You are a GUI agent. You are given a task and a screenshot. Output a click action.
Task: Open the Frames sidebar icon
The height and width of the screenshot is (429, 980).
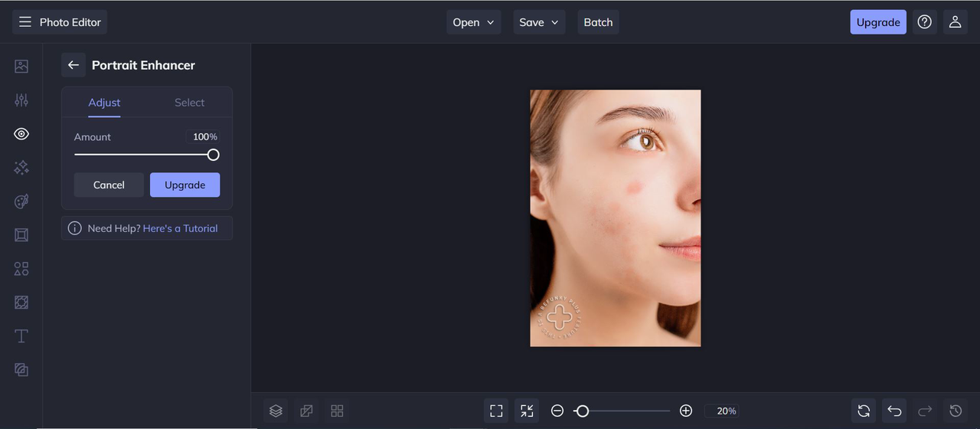pyautogui.click(x=21, y=235)
